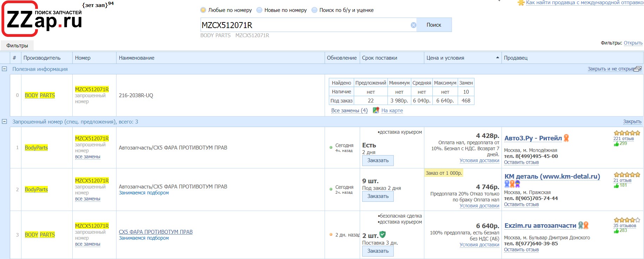Viewport: 644px width, 259px height.
Task: Open Как найти продавца с международной отправкой
Action: tap(585, 2)
